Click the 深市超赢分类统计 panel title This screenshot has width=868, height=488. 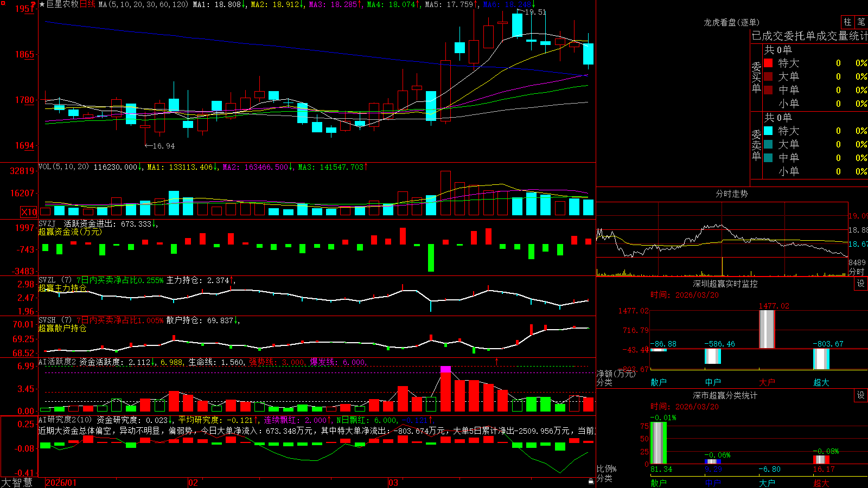coord(725,395)
